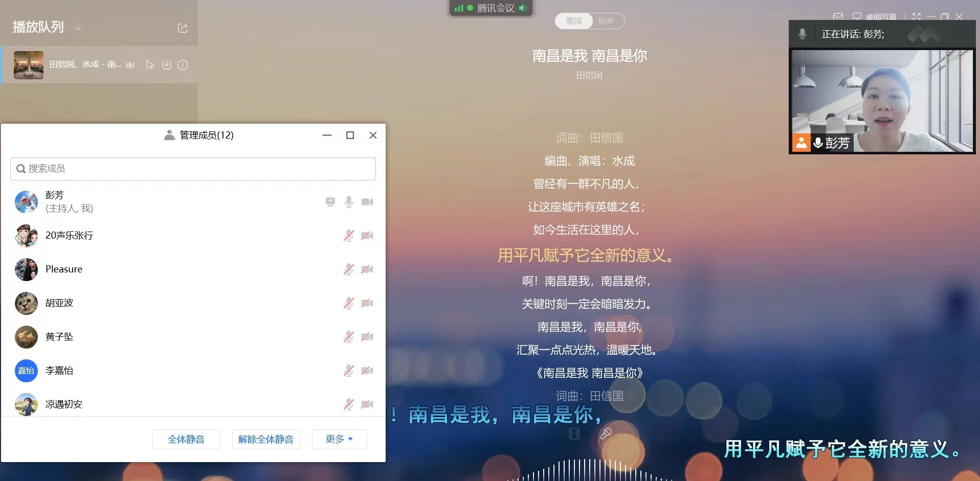Open the 更多 dropdown menu
980x481 pixels.
[339, 439]
